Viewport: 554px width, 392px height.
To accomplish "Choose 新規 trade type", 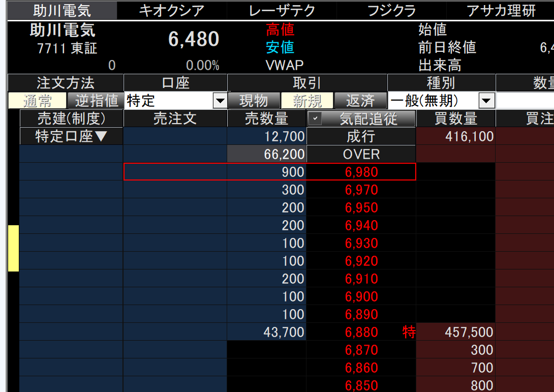I will click(x=307, y=101).
